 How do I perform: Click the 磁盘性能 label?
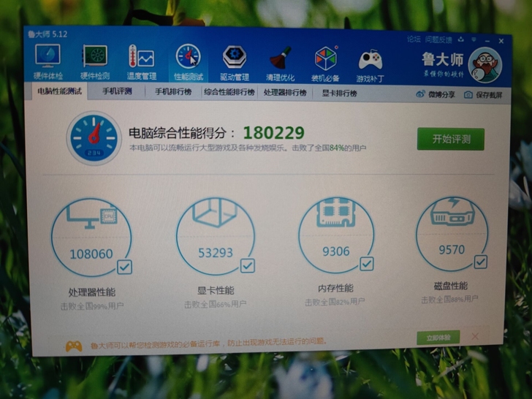pyautogui.click(x=451, y=286)
